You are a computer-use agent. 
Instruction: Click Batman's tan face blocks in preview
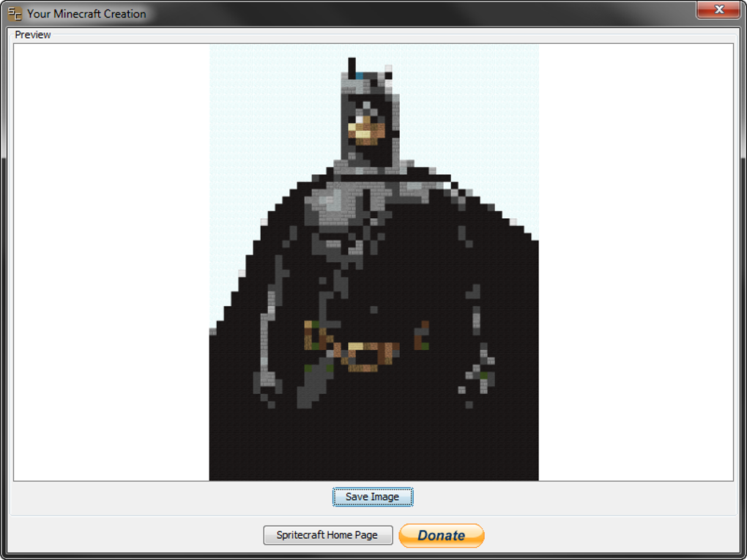coord(366,132)
